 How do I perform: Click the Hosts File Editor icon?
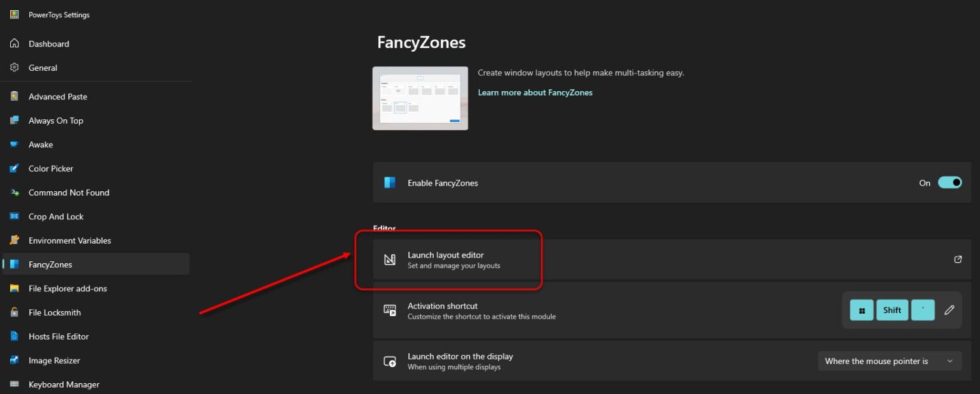coord(14,337)
